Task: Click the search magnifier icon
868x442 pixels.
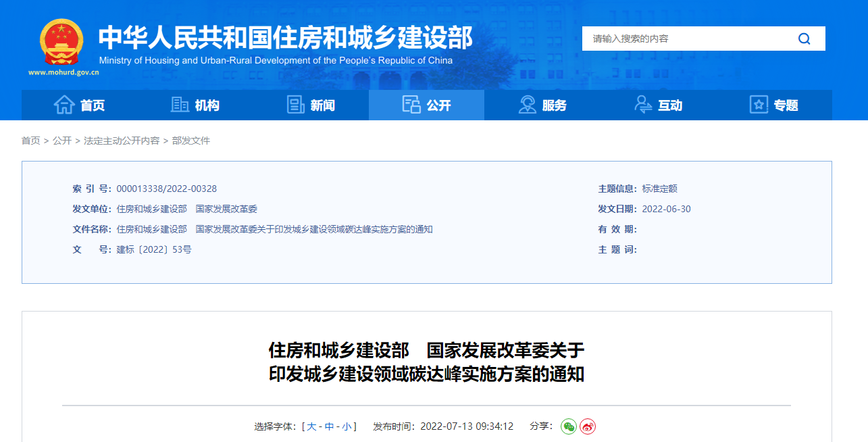Action: pyautogui.click(x=804, y=39)
